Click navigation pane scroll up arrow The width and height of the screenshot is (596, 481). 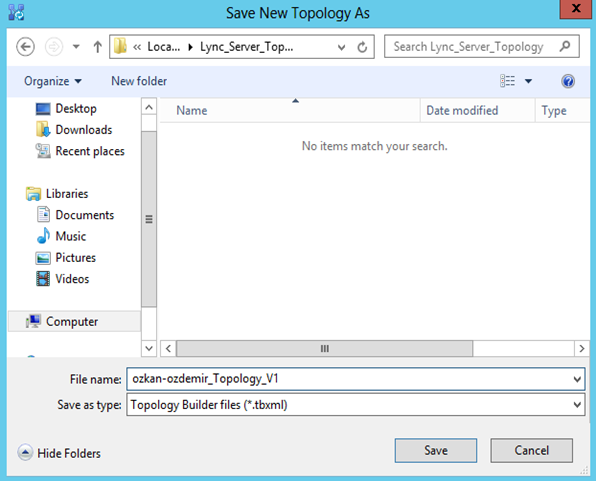click(x=149, y=107)
